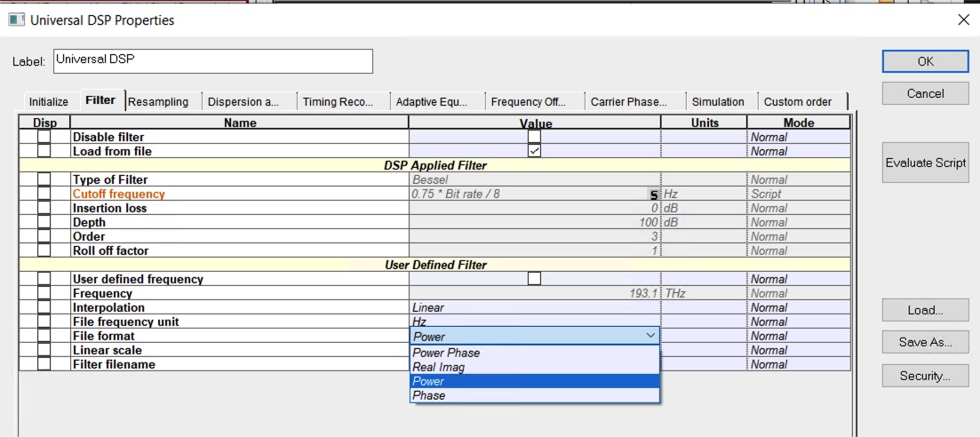Click the Evaluate Script button
This screenshot has height=437, width=980.
[x=926, y=163]
